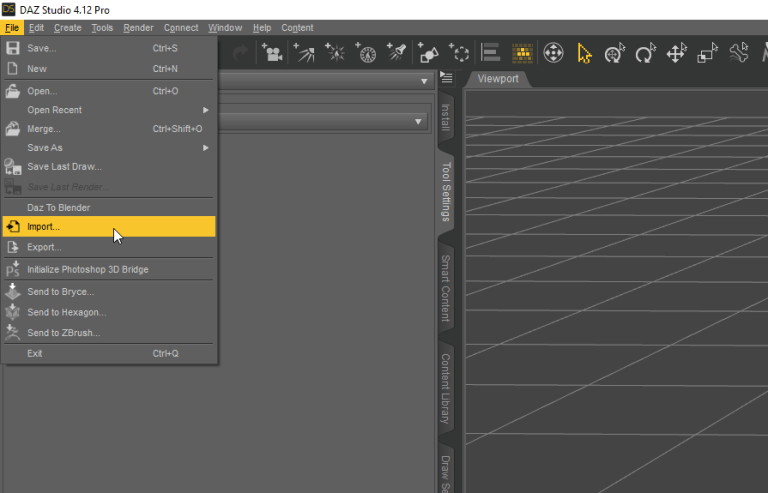
Task: Open the Smart Content side tab
Action: point(446,288)
